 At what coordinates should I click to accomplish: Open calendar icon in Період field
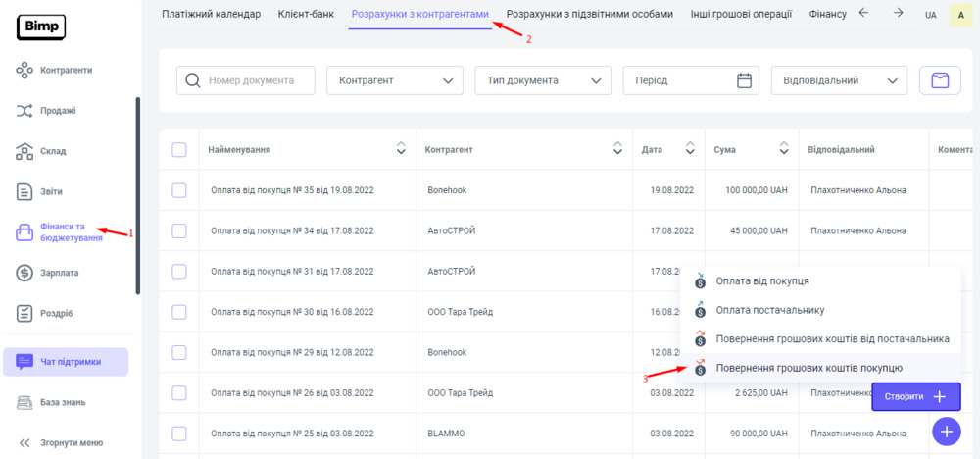pyautogui.click(x=744, y=80)
